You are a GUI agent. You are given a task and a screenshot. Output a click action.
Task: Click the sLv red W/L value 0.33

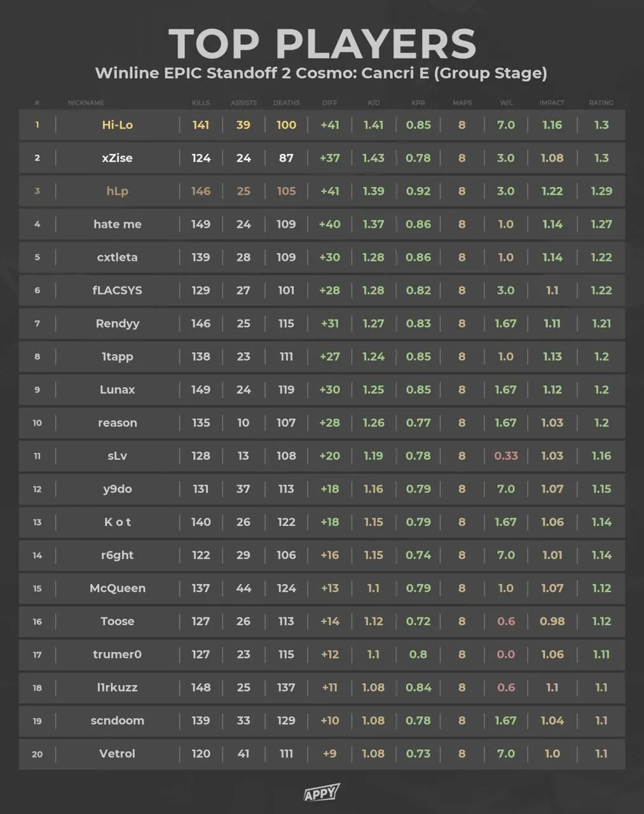coord(506,455)
